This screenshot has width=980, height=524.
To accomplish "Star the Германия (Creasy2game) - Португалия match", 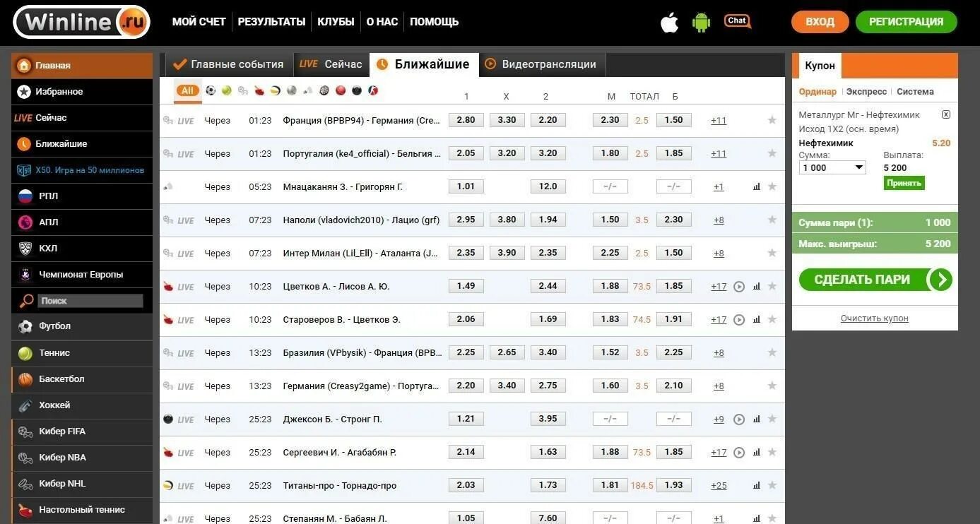I will [772, 386].
